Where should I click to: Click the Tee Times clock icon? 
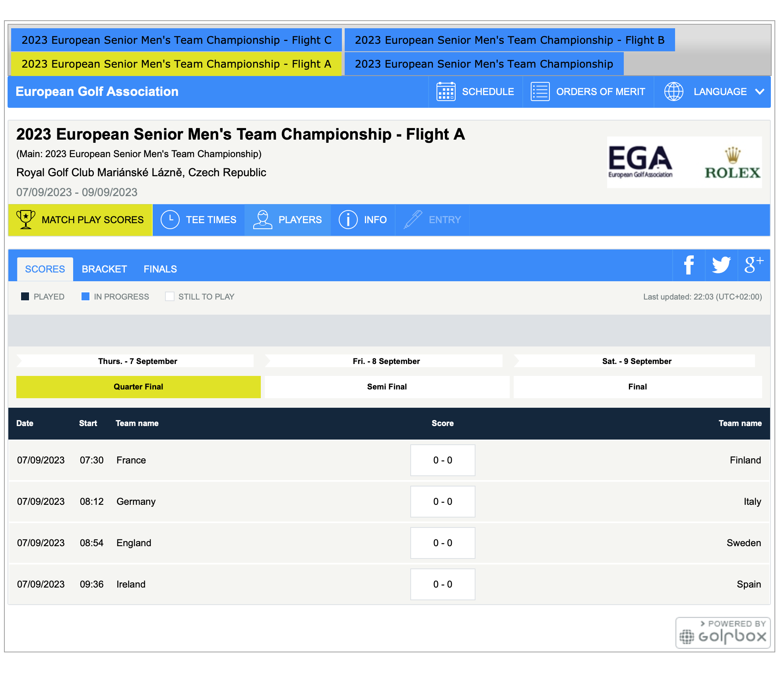[170, 220]
